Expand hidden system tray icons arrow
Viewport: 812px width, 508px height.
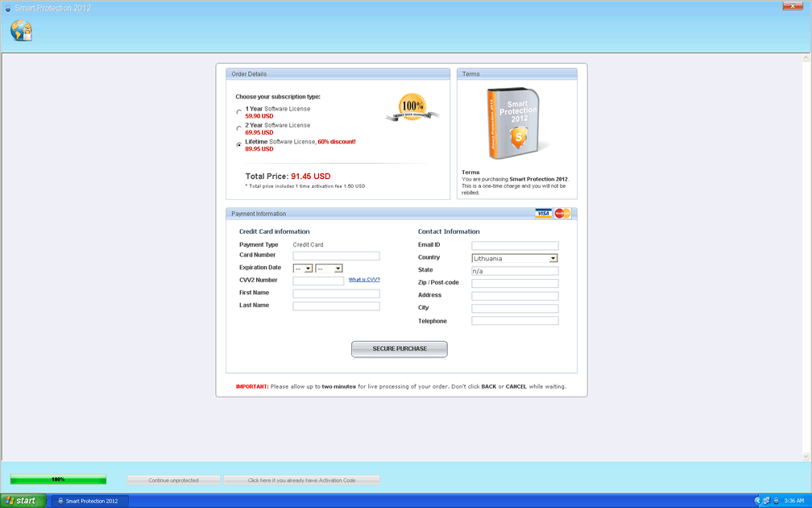coord(756,501)
